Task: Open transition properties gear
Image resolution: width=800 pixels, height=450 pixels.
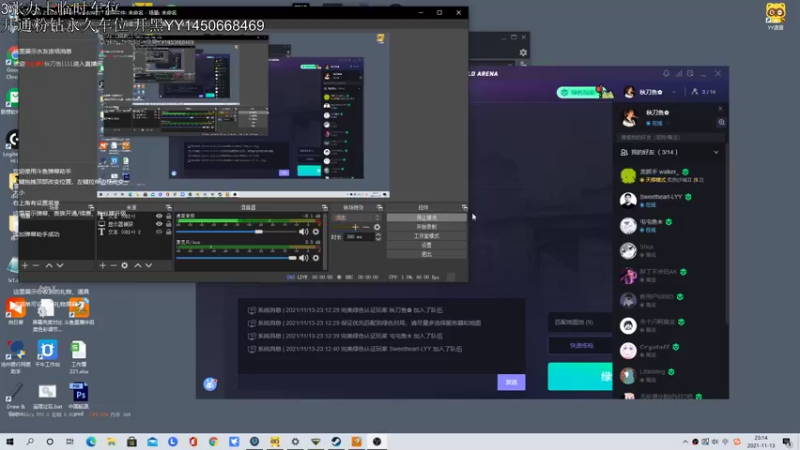Action: [x=377, y=227]
